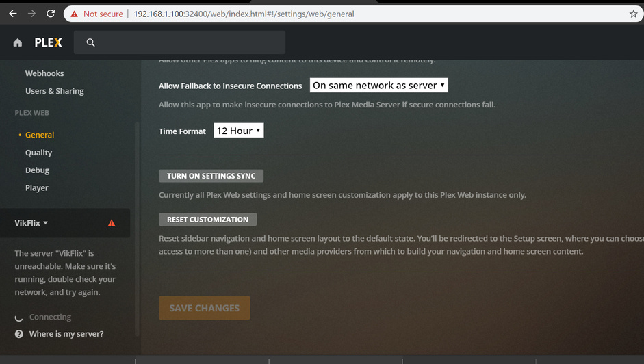Open Allow Fallback to Insecure Connections dropdown

tap(378, 85)
